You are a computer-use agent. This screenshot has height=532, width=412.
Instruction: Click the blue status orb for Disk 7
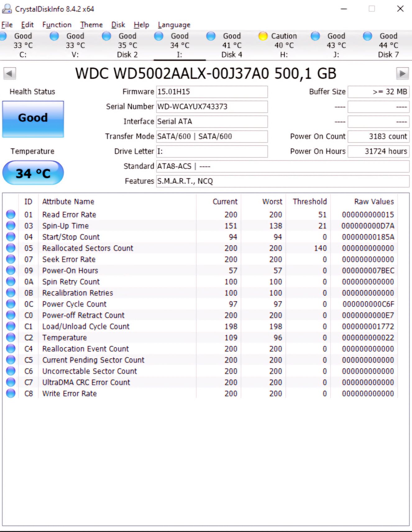(367, 36)
